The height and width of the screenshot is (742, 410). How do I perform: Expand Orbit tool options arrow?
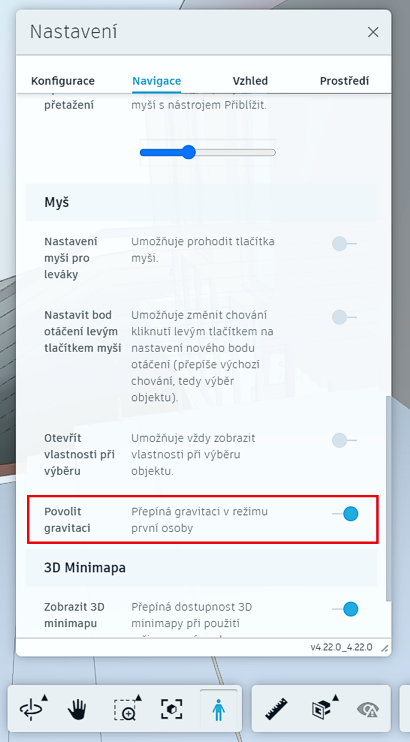click(x=44, y=697)
